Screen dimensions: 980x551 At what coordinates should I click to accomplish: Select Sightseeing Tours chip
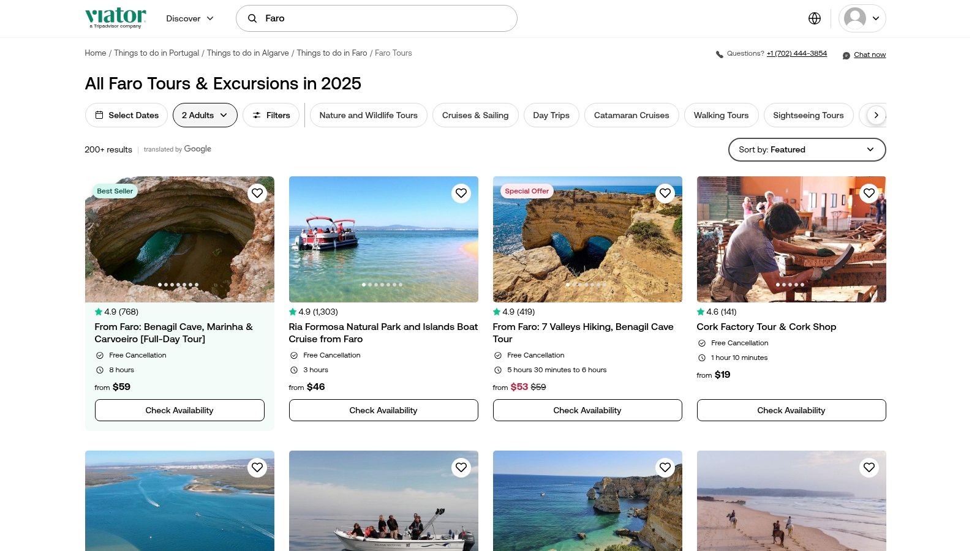(809, 115)
